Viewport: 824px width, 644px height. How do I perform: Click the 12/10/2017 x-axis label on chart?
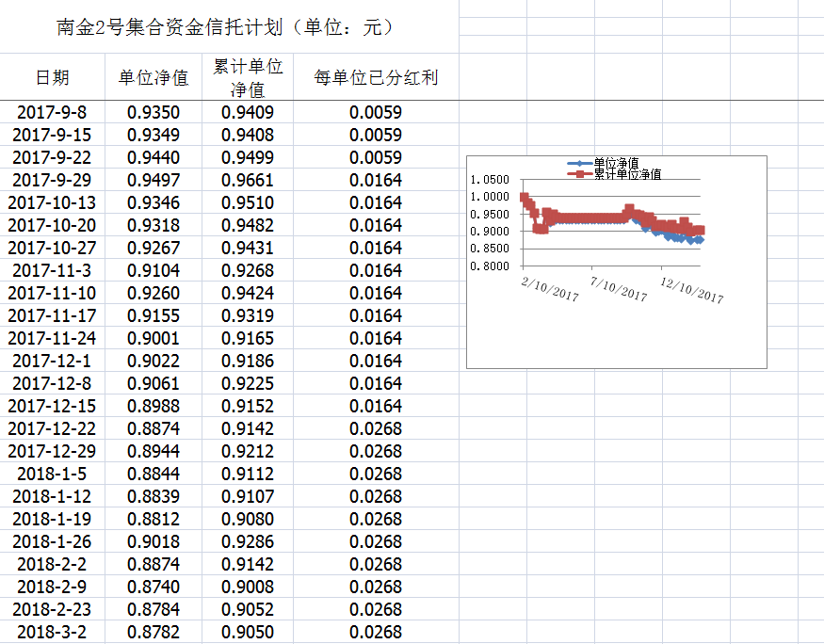coord(691,289)
